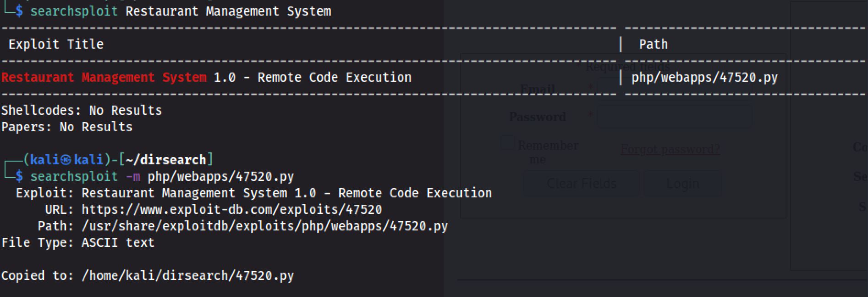
Task: Click the Exploit Title column header
Action: (x=56, y=45)
